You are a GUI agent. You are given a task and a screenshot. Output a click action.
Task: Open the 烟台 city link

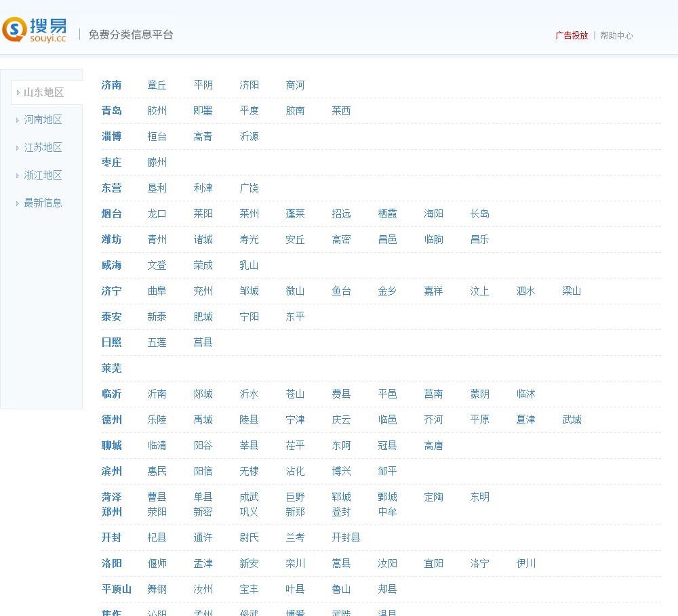[112, 214]
